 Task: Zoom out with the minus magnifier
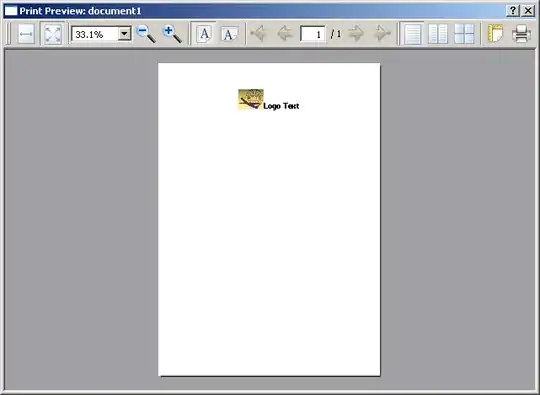(146, 34)
